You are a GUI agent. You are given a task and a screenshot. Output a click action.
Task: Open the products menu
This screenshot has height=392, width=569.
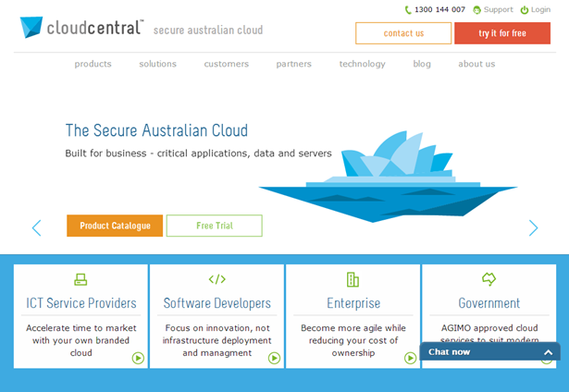click(x=93, y=64)
